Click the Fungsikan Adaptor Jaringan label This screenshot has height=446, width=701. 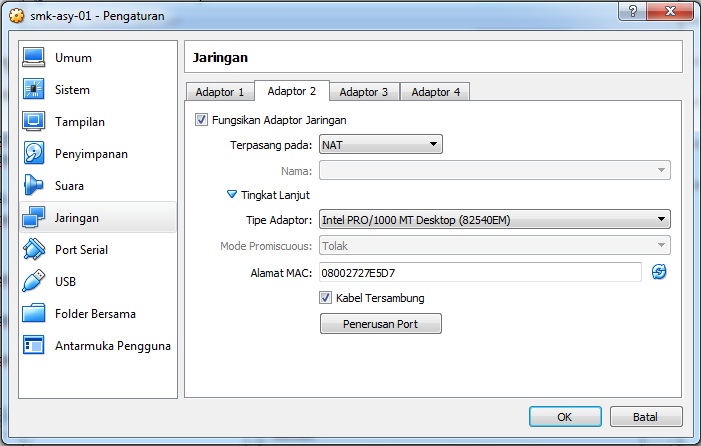tap(279, 120)
